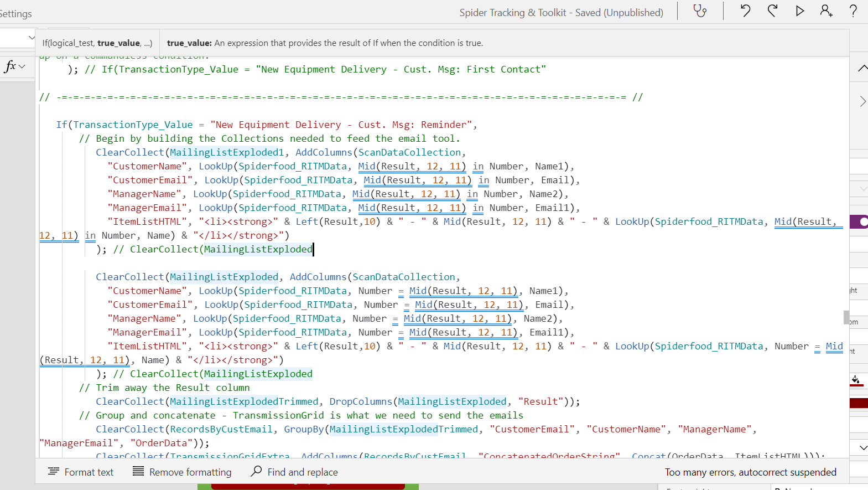
Task: Click the 'Trim away the Result column' comment
Action: coord(164,388)
